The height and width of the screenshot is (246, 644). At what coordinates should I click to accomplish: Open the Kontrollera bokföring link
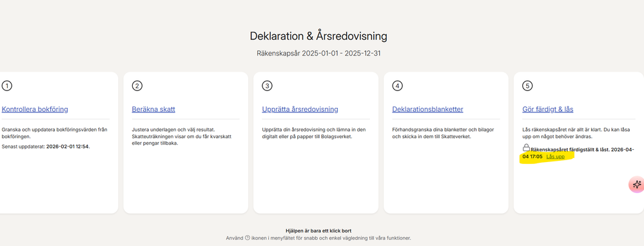click(35, 109)
